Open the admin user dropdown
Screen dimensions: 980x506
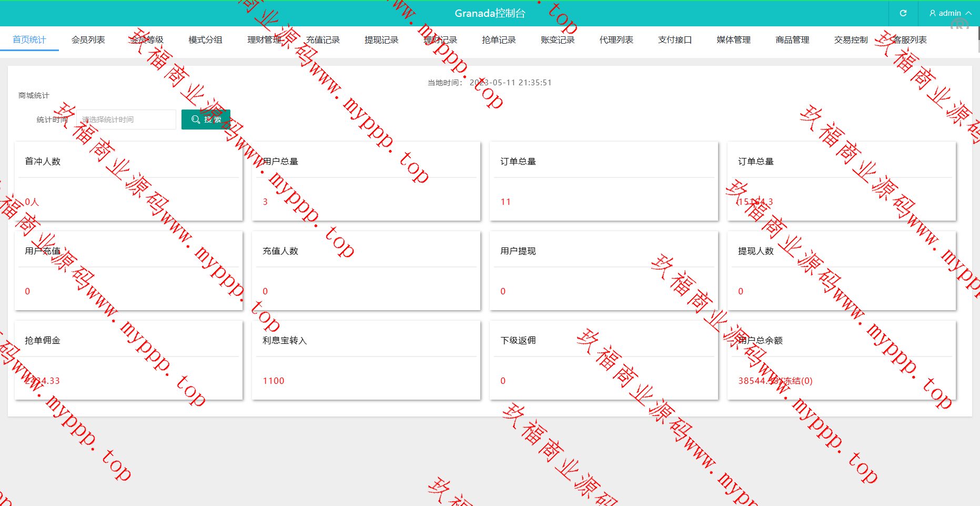[950, 13]
